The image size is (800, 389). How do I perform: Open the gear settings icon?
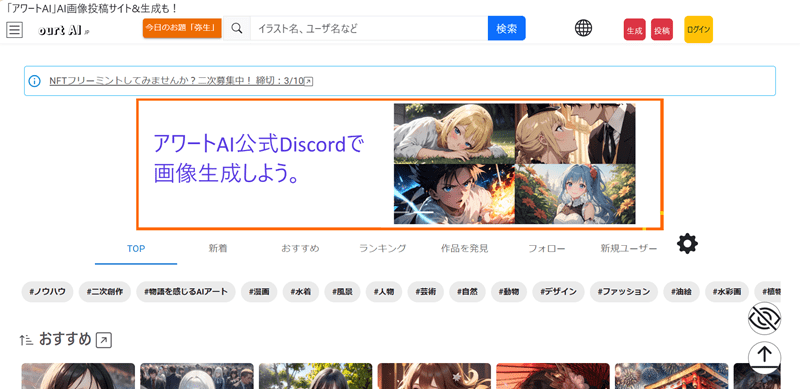[x=687, y=244]
